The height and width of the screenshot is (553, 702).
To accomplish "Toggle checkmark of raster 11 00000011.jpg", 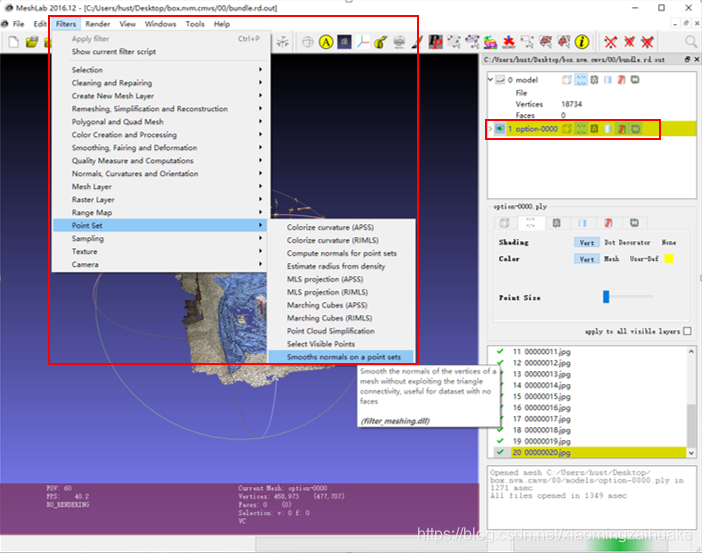I will pos(500,352).
